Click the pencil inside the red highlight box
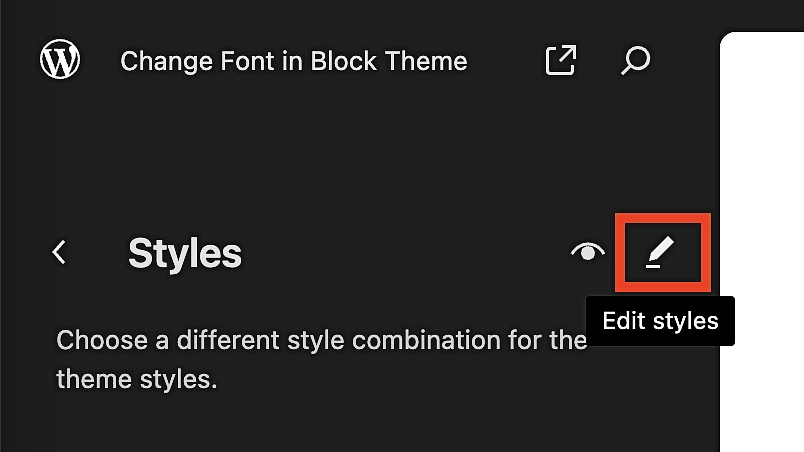Screen dimensions: 804x452 click(x=660, y=252)
